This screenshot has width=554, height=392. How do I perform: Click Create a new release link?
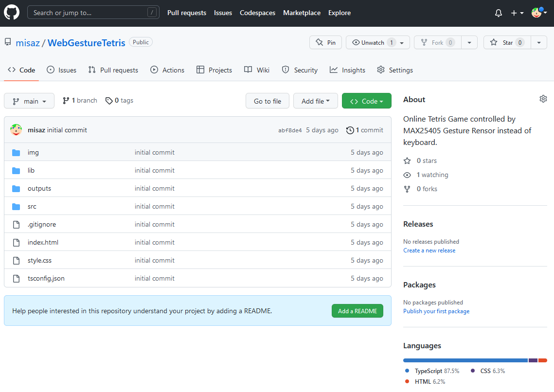coord(429,250)
